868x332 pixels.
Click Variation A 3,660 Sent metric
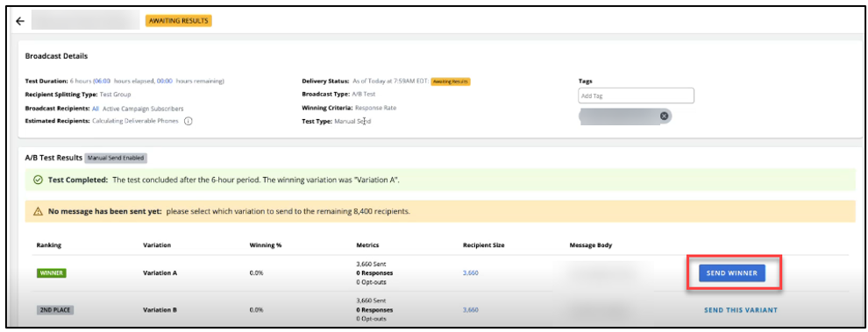click(x=371, y=264)
